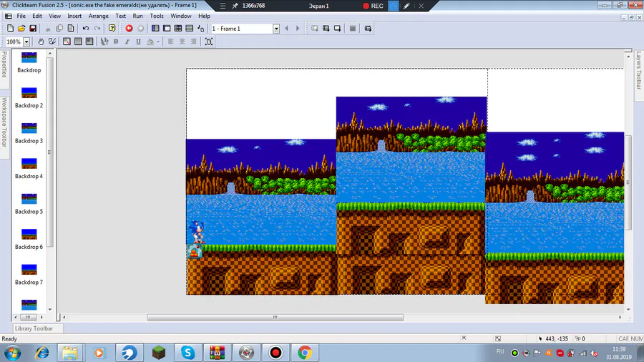644x362 pixels.
Task: Open the Storyboard Editor
Action: [x=155, y=29]
